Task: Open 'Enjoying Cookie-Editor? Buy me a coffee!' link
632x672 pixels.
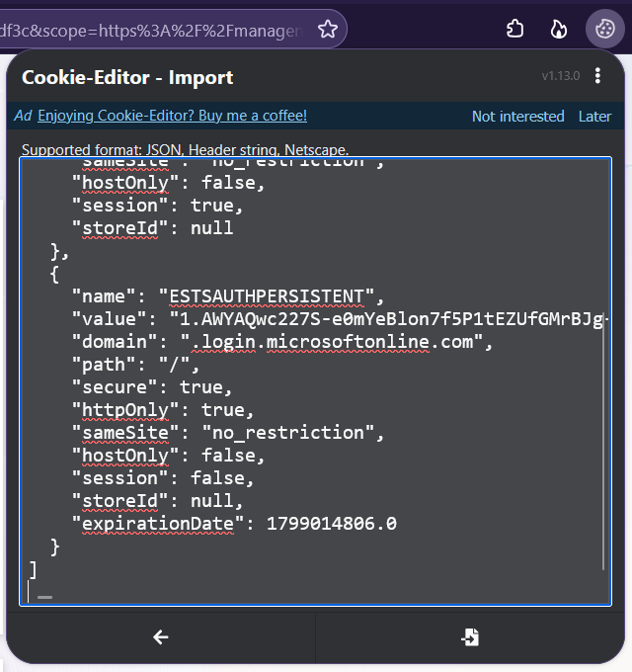Action: [x=172, y=116]
